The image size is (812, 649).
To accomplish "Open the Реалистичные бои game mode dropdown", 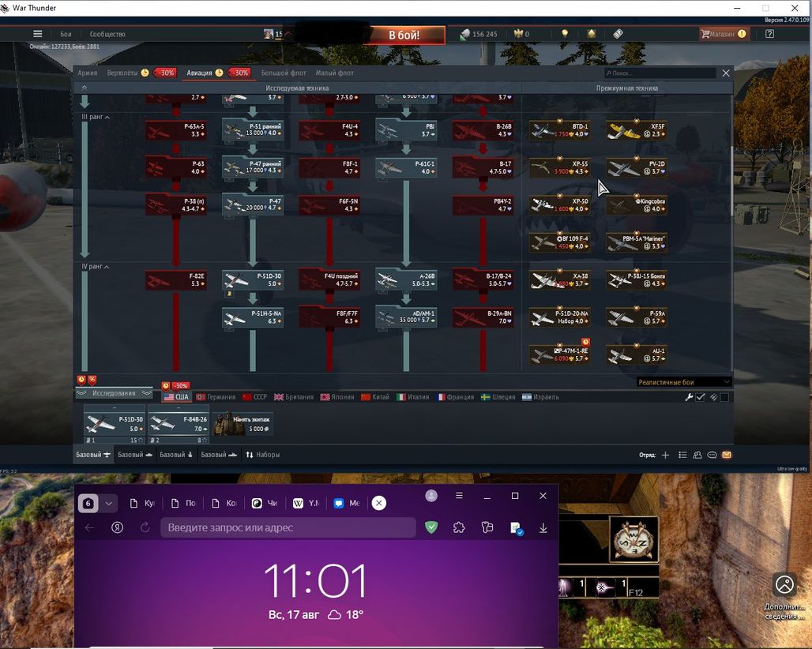I will [684, 382].
